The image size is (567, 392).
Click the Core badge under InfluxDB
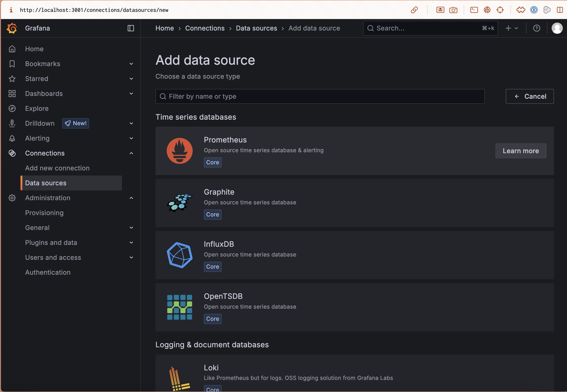tap(213, 267)
